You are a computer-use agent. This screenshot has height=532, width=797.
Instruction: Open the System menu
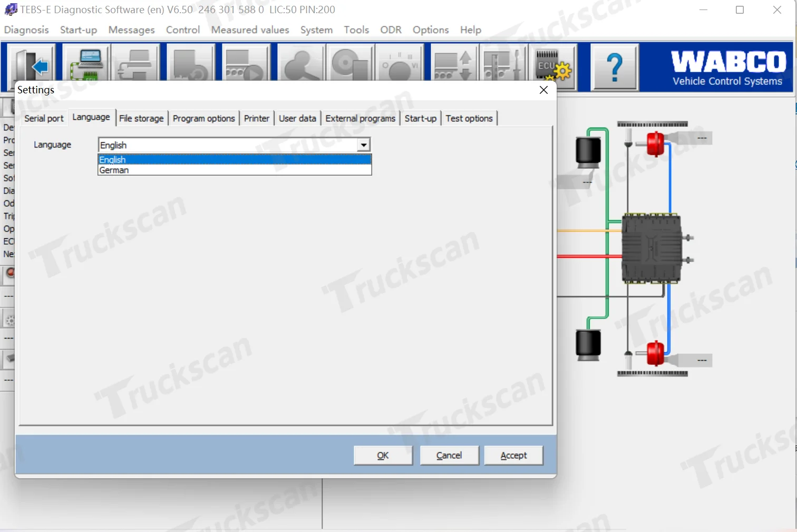click(x=316, y=30)
